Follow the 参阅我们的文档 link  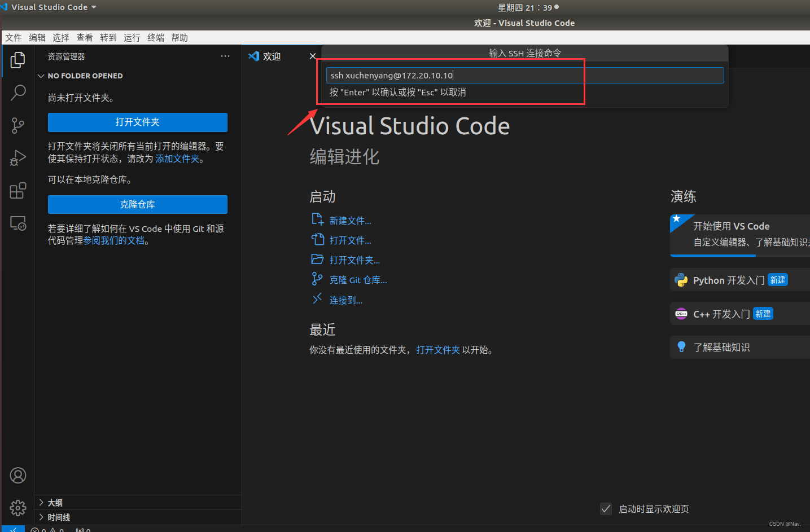(x=114, y=241)
